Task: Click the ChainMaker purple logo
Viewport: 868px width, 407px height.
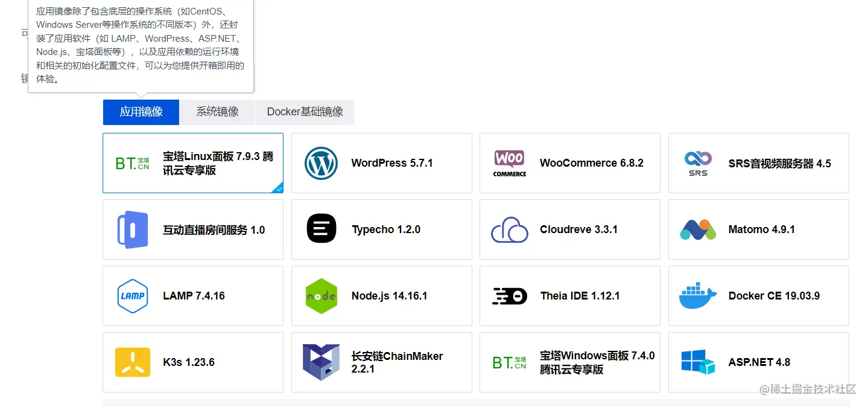Action: [x=321, y=362]
